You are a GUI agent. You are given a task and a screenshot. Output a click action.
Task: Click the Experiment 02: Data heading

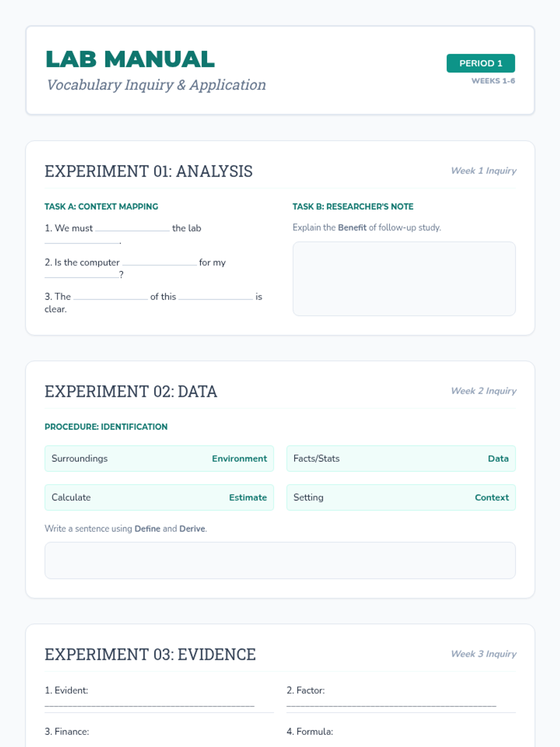tap(131, 391)
